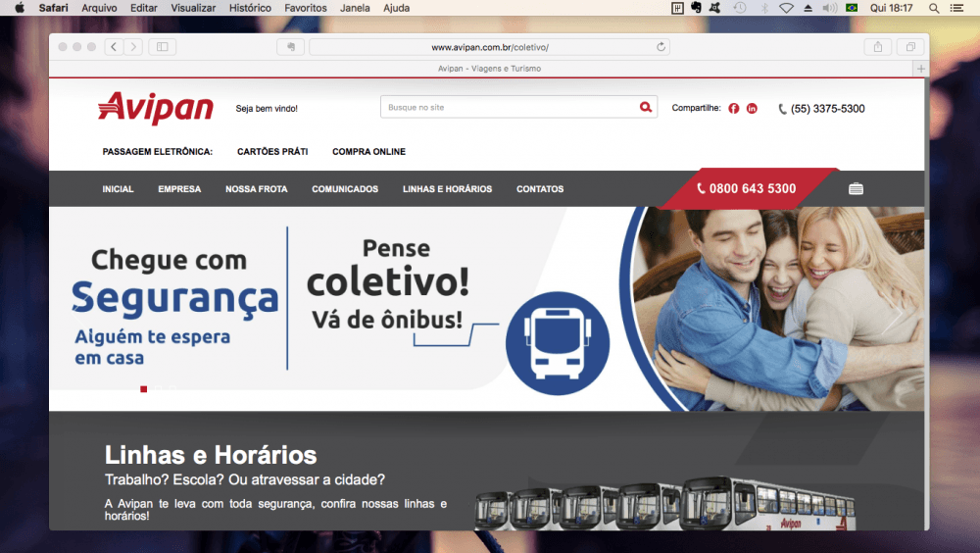Click the Avipan logo
The width and height of the screenshot is (980, 553).
156,108
